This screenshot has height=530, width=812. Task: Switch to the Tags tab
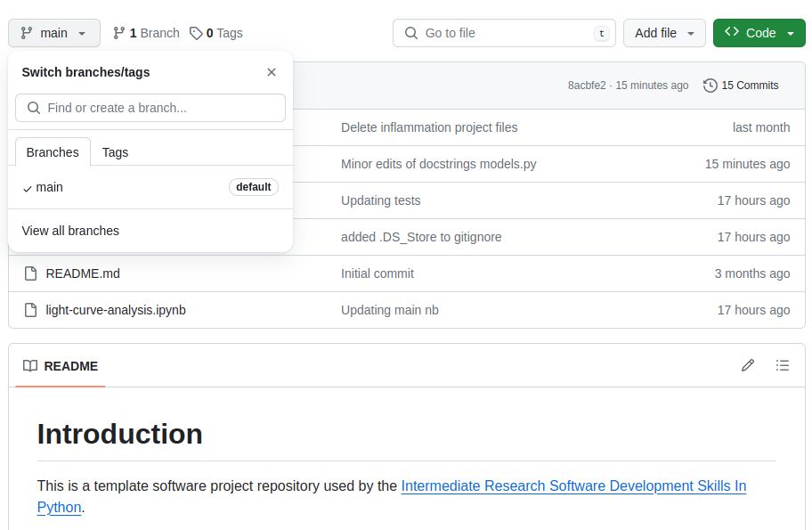click(x=115, y=152)
